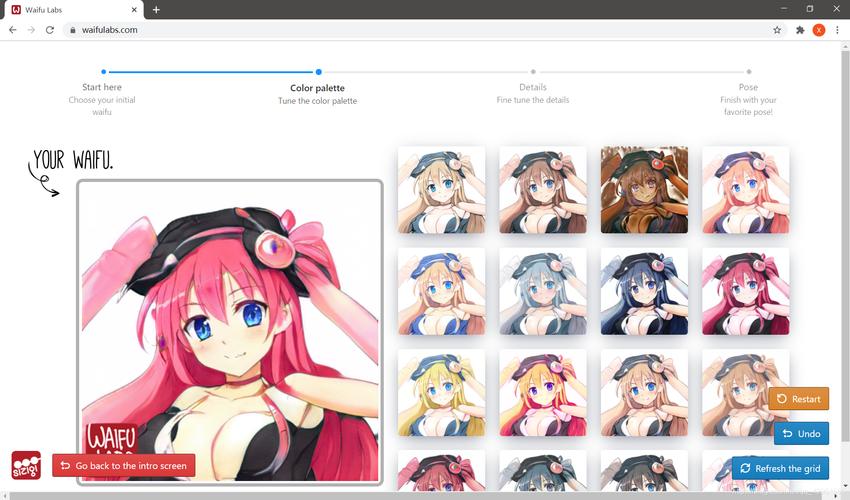This screenshot has width=850, height=500.
Task: Click the Color palette progress dot
Action: pos(319,72)
